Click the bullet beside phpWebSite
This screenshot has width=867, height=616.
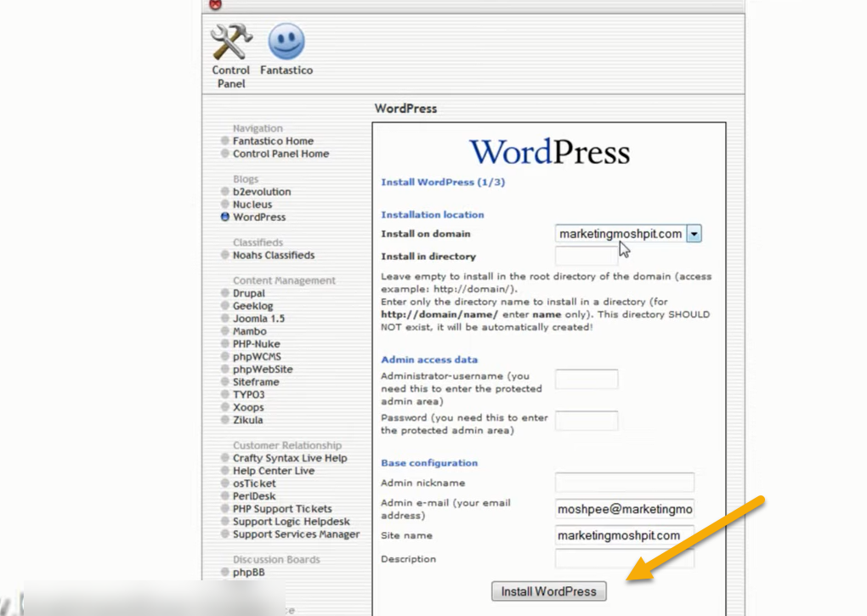225,370
